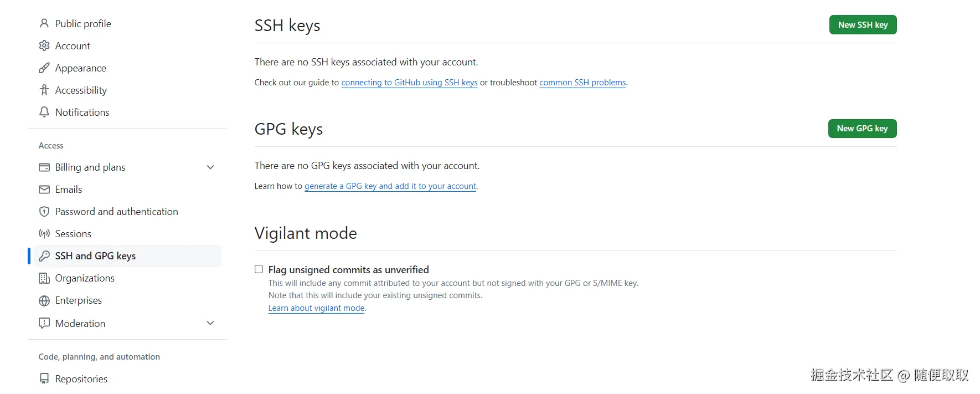This screenshot has width=980, height=394.
Task: Click the Public profile person icon
Action: pos(44,23)
